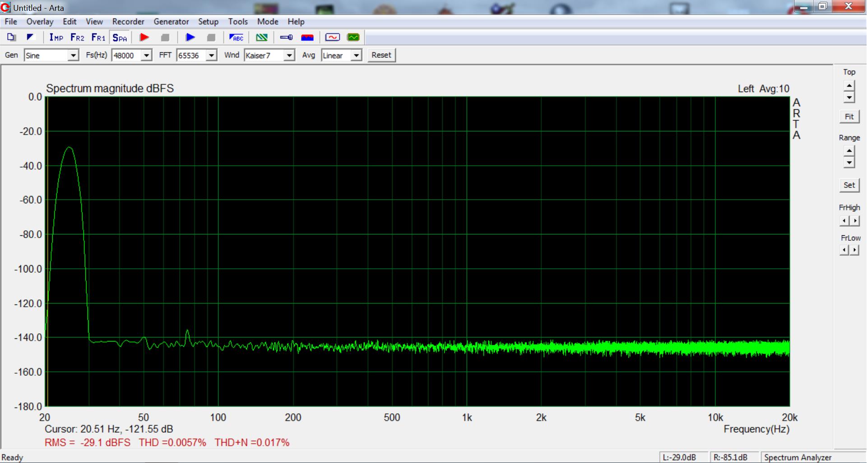Open the Mode menu

point(268,22)
